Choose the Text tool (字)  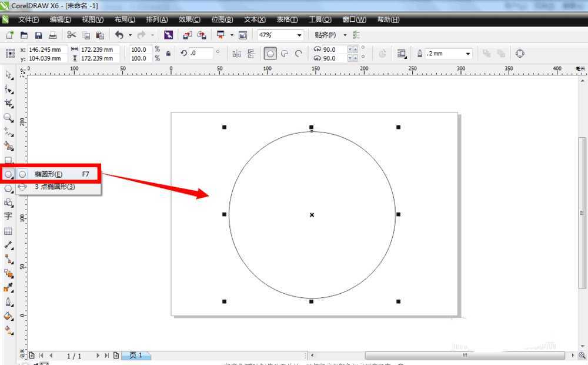[x=8, y=217]
